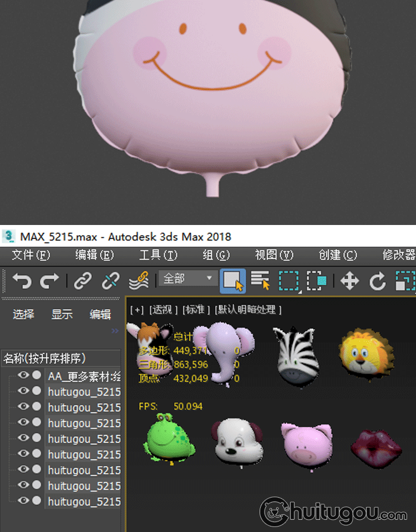The width and height of the screenshot is (416, 532).
Task: Click the triangle count 863,596
Action: [190, 365]
